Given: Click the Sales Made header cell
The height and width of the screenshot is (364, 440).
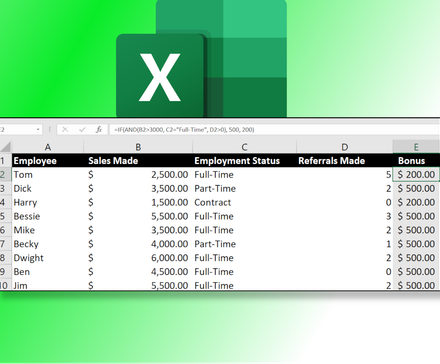Looking at the screenshot, I should (x=138, y=161).
